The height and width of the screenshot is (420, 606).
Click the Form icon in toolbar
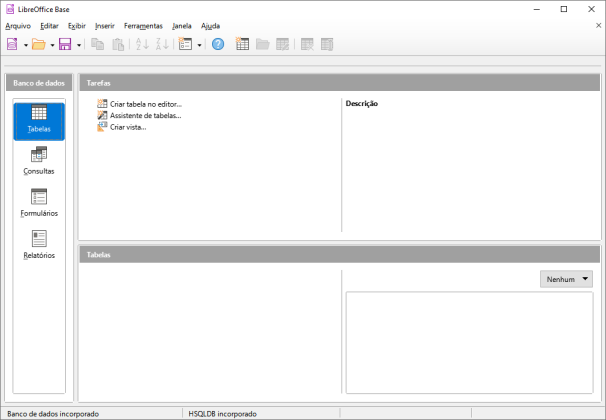coord(185,44)
